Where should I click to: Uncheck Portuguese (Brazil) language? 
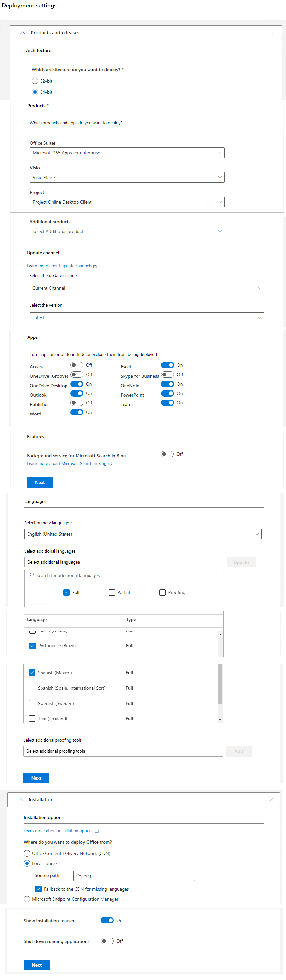point(32,646)
